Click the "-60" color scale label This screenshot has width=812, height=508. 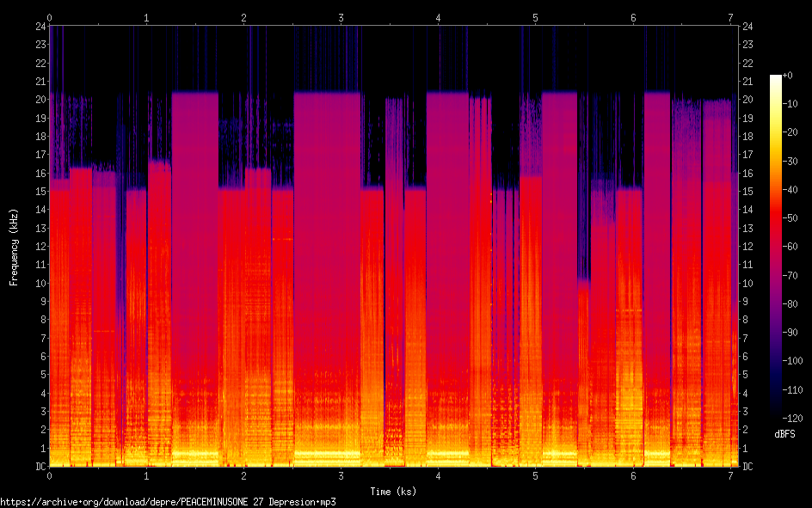pos(790,247)
